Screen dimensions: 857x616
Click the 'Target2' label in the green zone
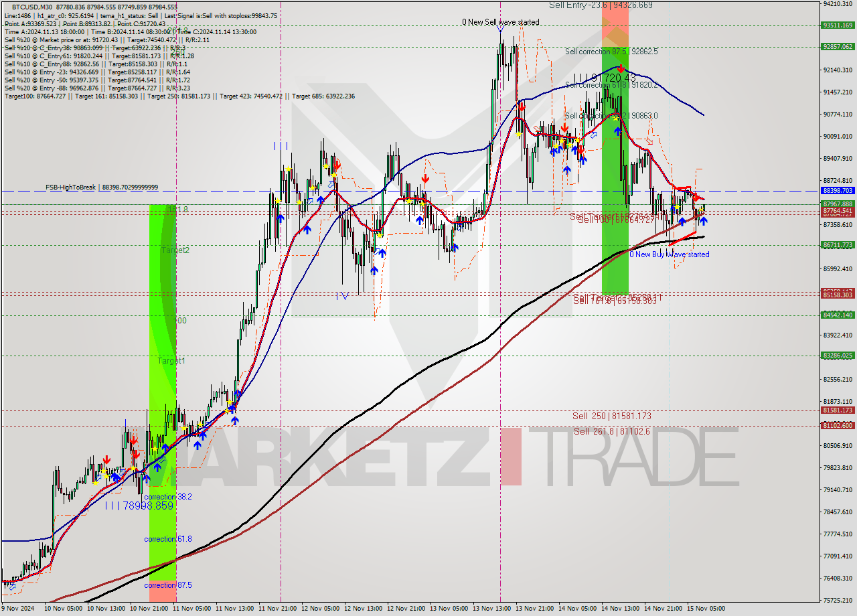tap(174, 250)
